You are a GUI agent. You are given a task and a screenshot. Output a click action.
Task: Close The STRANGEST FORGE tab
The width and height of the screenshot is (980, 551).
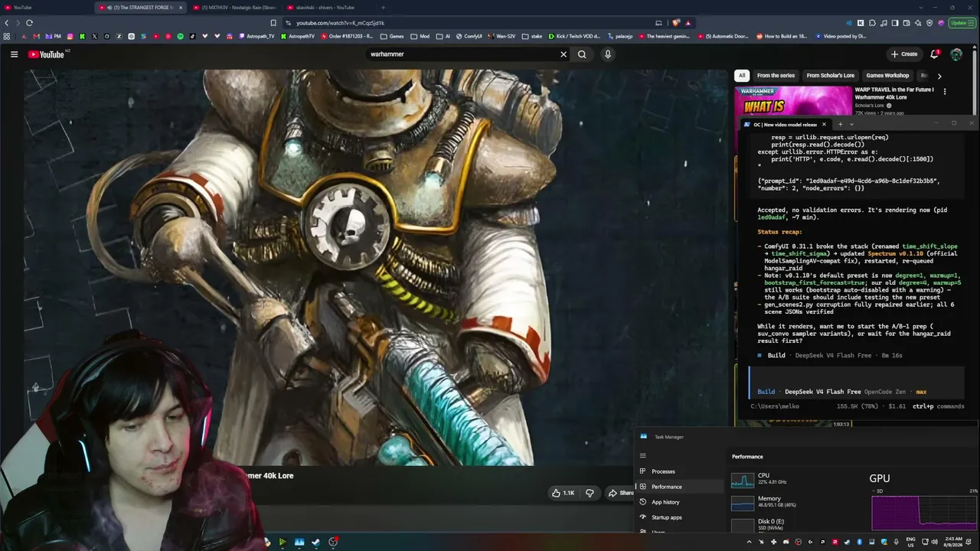(181, 8)
